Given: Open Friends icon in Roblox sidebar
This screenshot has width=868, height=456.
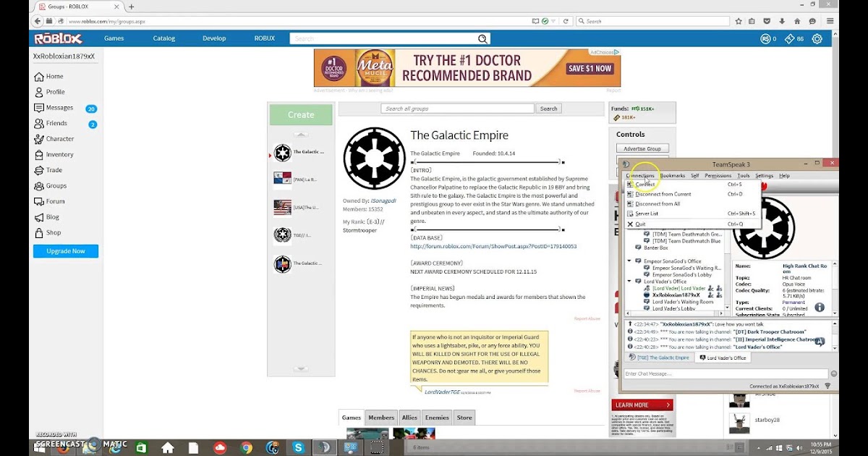Looking at the screenshot, I should 39,124.
